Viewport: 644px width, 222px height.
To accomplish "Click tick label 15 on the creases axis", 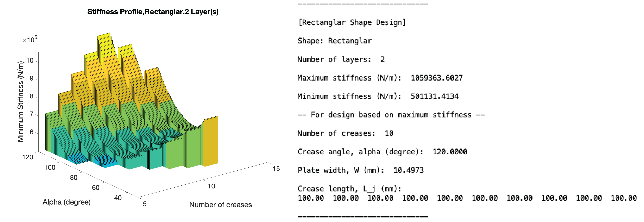I will 276,169.
